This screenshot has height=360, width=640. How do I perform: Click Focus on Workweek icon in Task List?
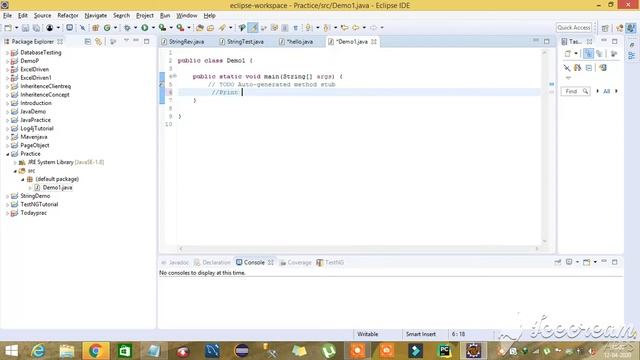613,53
